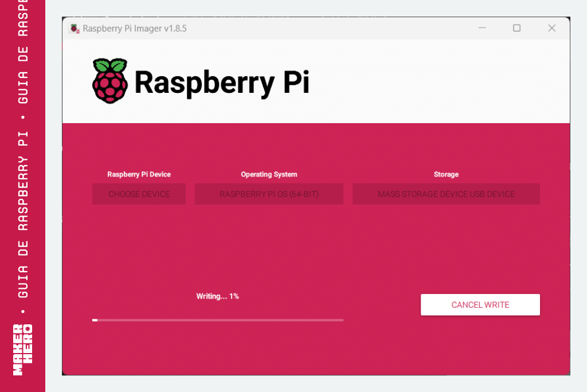Click the 'Operating System' label
The width and height of the screenshot is (587, 392).
[269, 174]
